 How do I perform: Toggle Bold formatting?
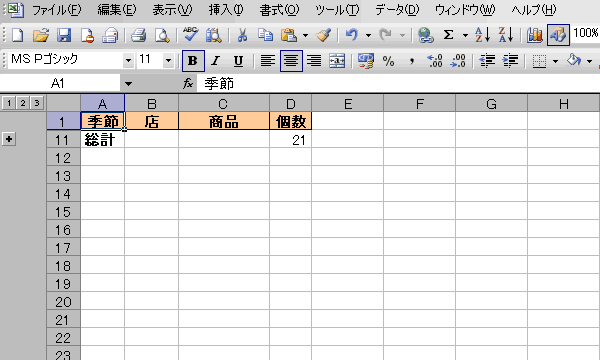pyautogui.click(x=193, y=61)
